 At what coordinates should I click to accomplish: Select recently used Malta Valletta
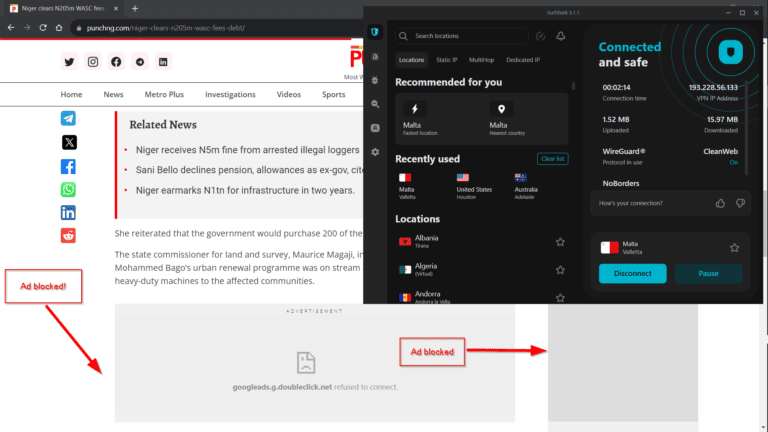[407, 186]
